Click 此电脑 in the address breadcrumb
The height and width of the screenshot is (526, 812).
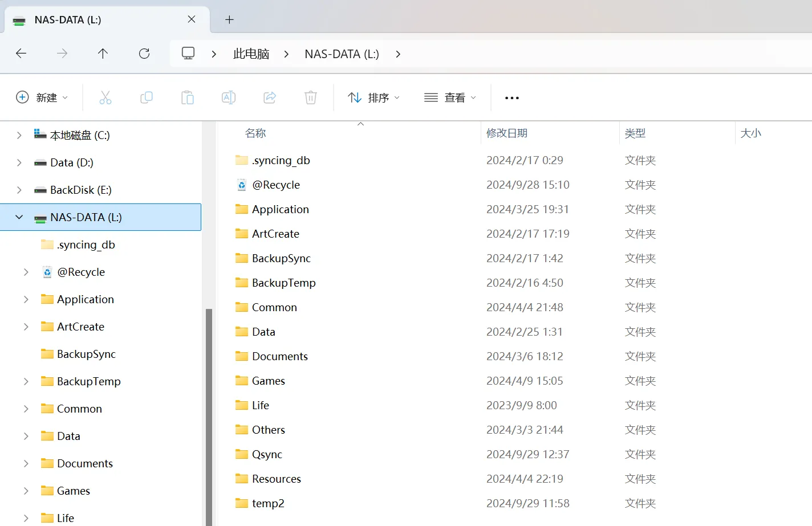tap(251, 54)
